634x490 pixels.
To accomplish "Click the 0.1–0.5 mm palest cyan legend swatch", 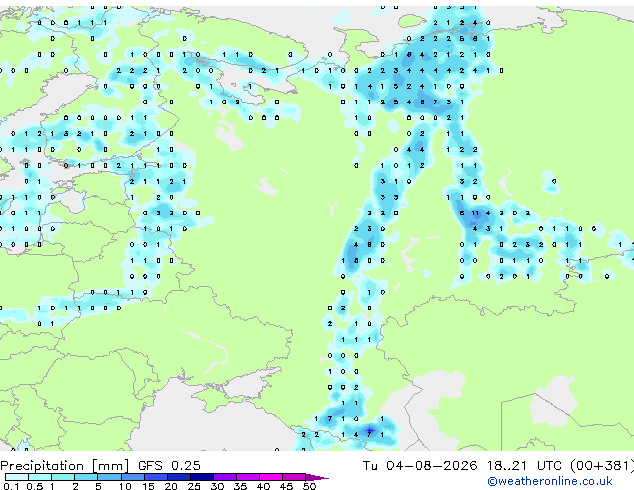I will tap(17, 477).
